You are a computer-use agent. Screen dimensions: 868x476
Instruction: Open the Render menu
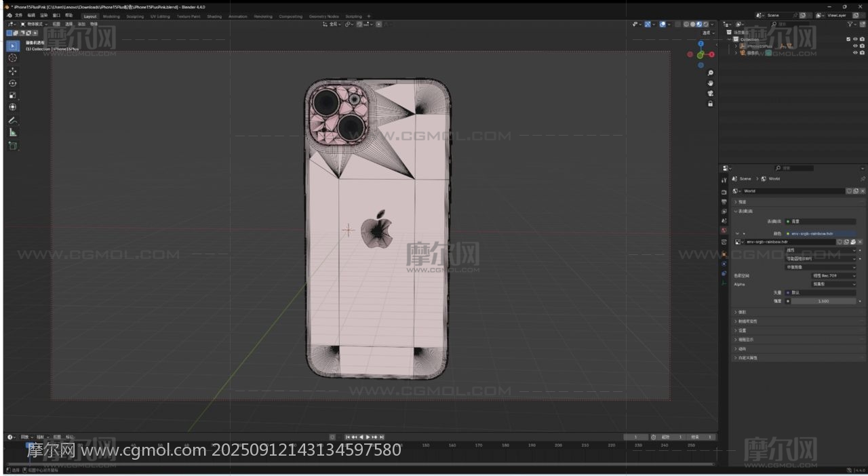tap(43, 16)
